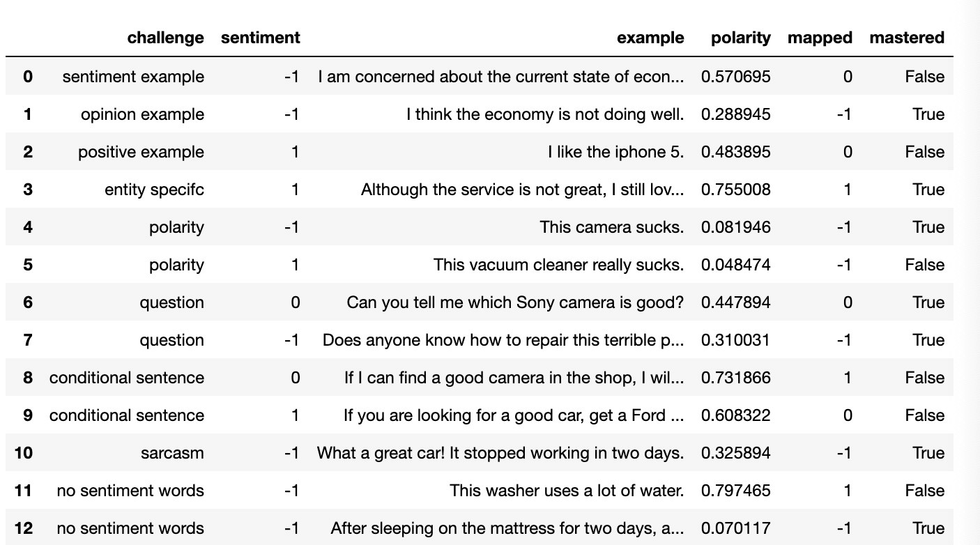Select the "opinion example" challenge cell
The image size is (980, 545).
(x=142, y=114)
